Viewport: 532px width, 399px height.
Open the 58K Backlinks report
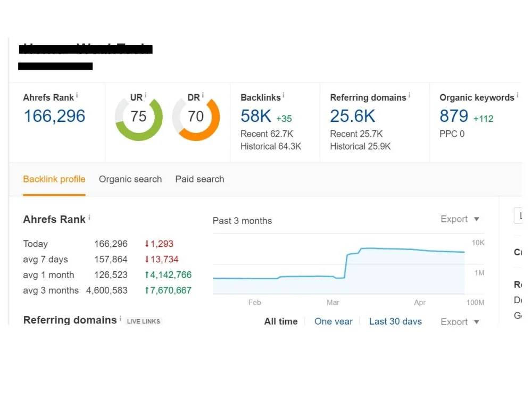pos(255,116)
